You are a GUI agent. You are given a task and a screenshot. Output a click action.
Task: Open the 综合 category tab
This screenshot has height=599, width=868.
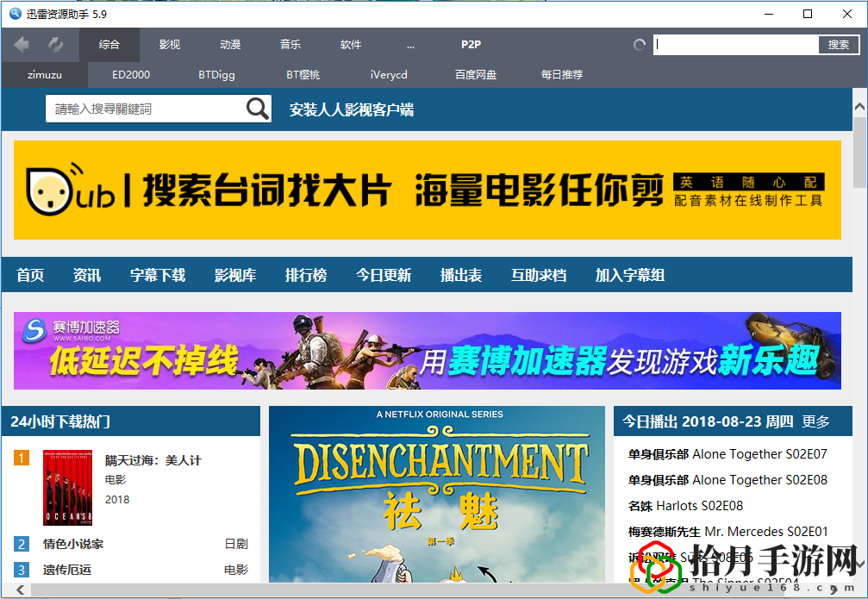[x=109, y=44]
